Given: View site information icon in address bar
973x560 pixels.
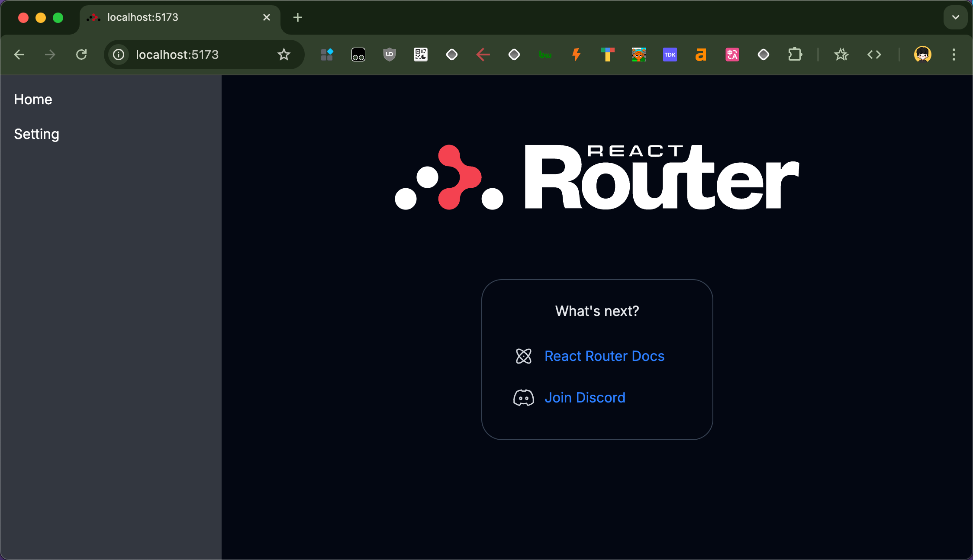Looking at the screenshot, I should pos(119,55).
